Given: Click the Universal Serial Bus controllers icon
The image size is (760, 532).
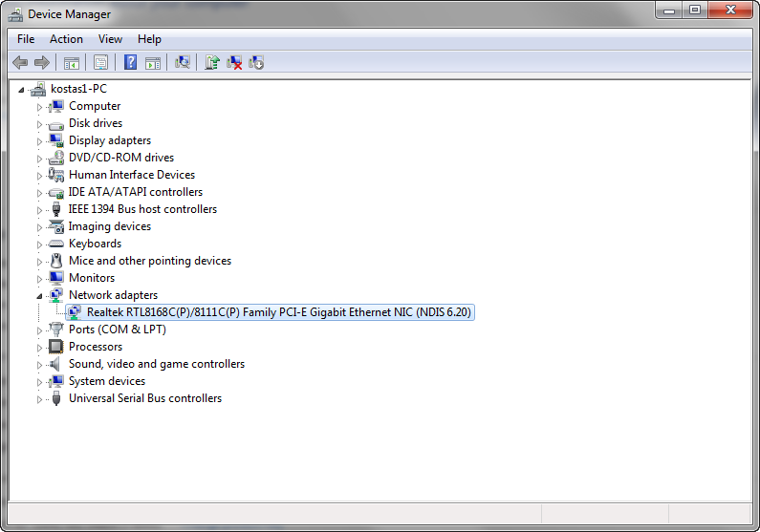Looking at the screenshot, I should [56, 398].
